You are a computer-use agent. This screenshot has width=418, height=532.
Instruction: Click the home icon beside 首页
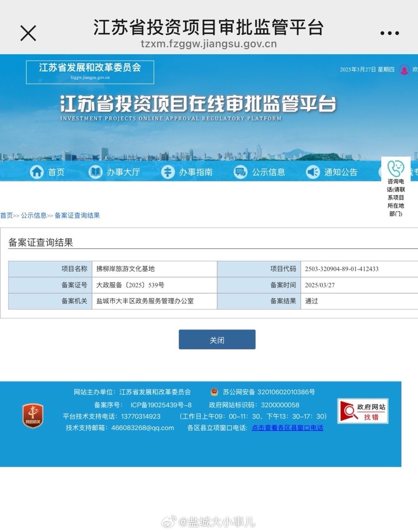37,172
